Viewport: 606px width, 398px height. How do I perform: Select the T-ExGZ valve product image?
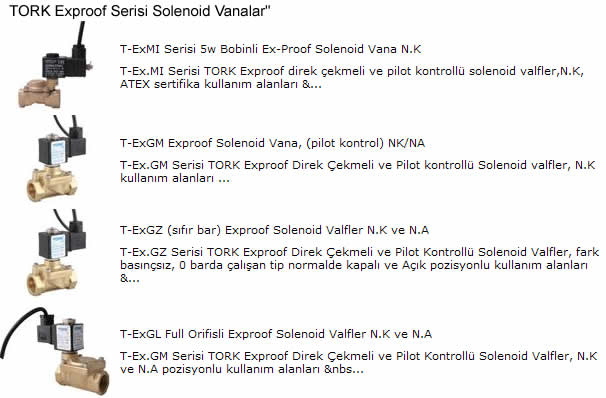pyautogui.click(x=56, y=253)
